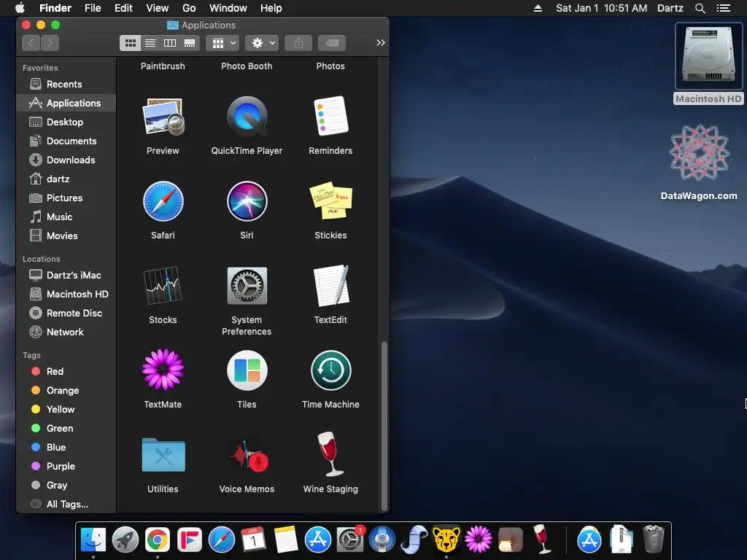Select the TextEdit app icon
Screen dimensions: 747x560
(330, 285)
